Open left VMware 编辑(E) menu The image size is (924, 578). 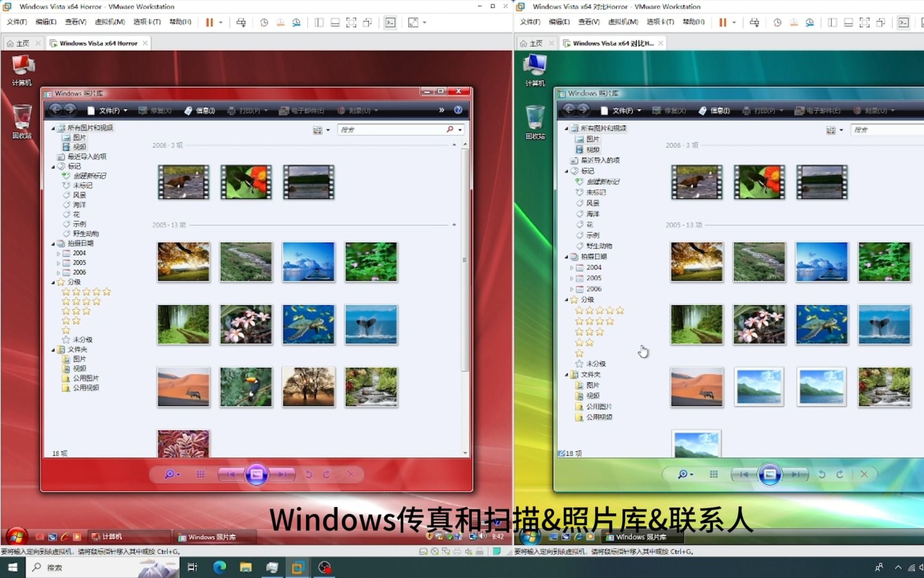click(46, 22)
